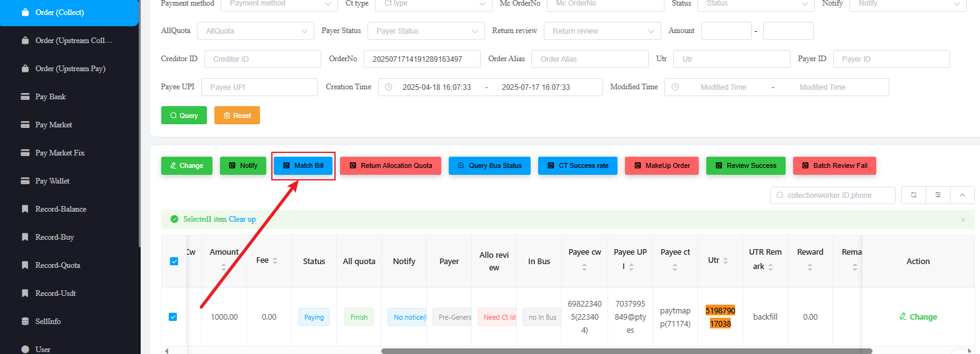Open the column settings filter icon
This screenshot has height=354, width=980.
tap(937, 195)
